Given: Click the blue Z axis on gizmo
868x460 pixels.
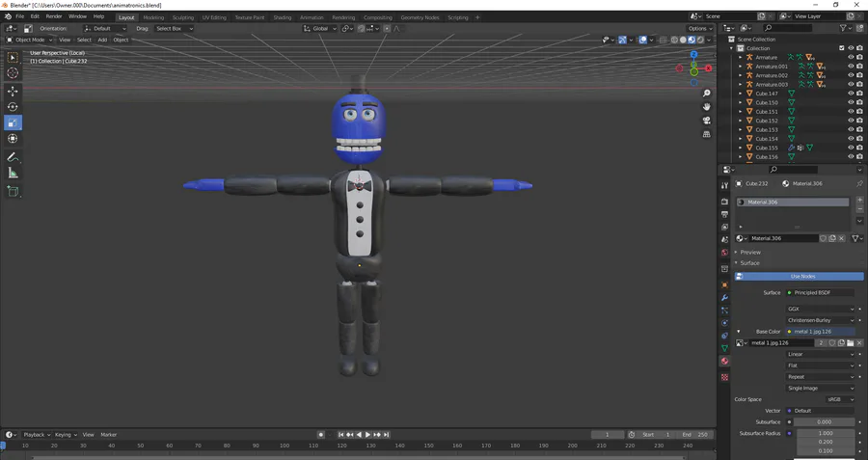Looking at the screenshot, I should pyautogui.click(x=693, y=54).
